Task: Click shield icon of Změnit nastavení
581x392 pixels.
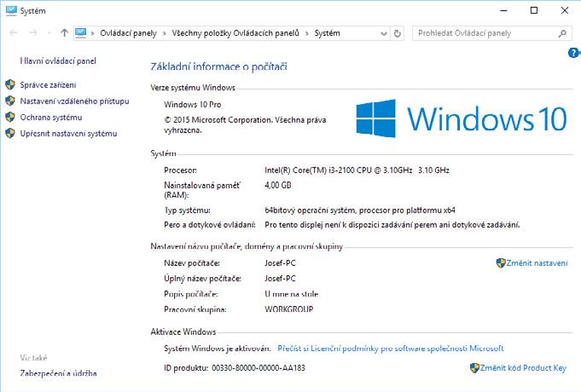Action: tap(501, 263)
